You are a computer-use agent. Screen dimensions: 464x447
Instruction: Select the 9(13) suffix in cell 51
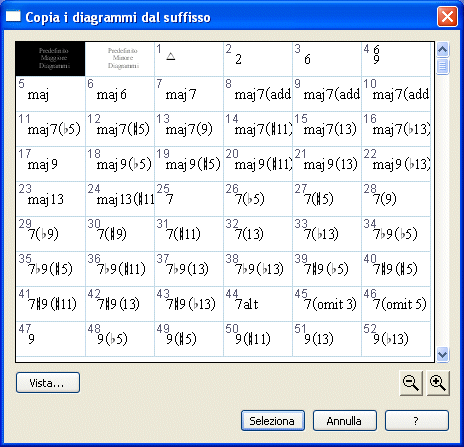(x=327, y=339)
